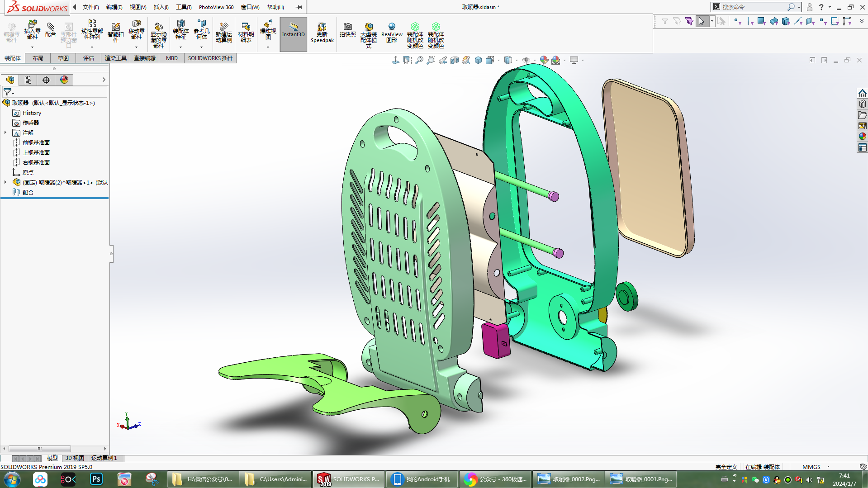Toggle the Filter Vertices selection filter
The width and height of the screenshot is (868, 488).
click(x=738, y=21)
